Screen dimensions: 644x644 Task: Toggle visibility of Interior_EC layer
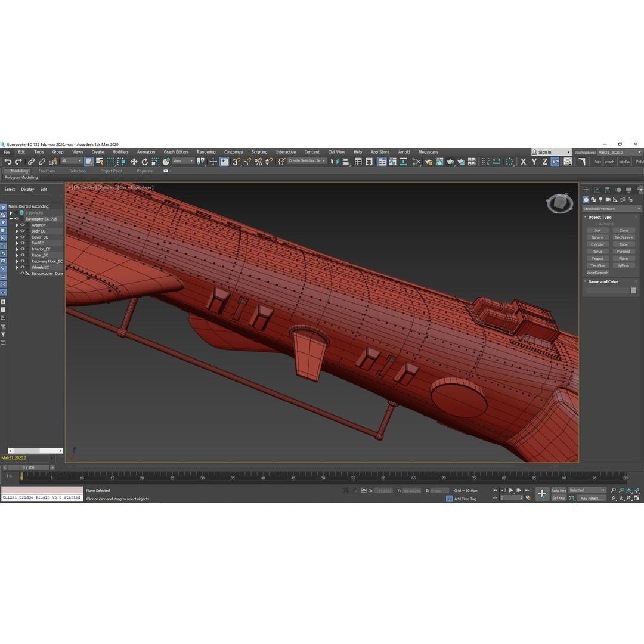coord(23,249)
